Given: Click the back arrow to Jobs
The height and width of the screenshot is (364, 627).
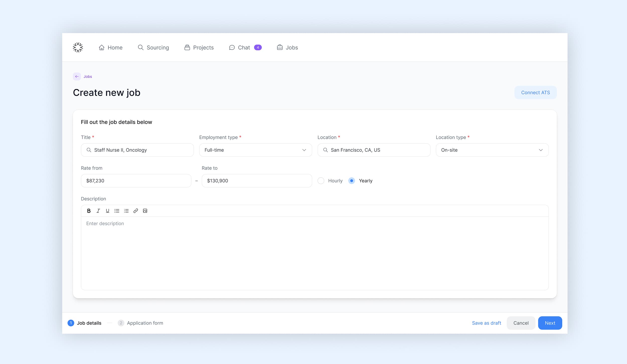Looking at the screenshot, I should click(x=77, y=76).
